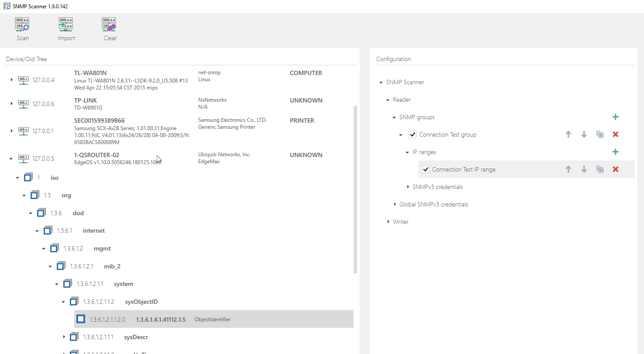The height and width of the screenshot is (354, 644).
Task: Delete the Connection Test group
Action: [x=616, y=134]
